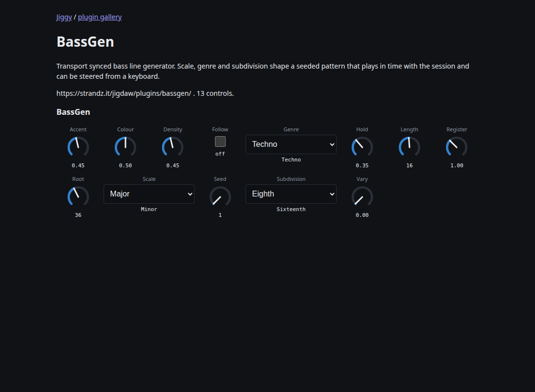The height and width of the screenshot is (392, 535).
Task: Go to the plugin gallery link
Action: point(100,17)
